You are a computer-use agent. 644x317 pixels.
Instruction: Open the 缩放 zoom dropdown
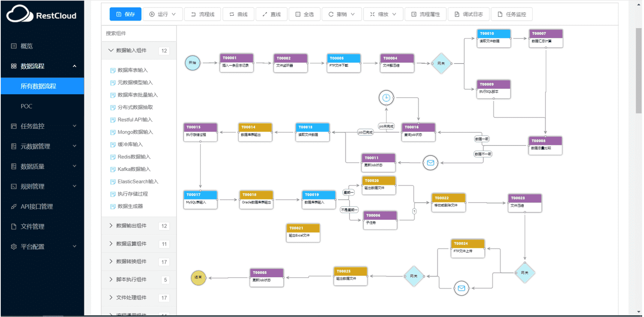coord(383,14)
